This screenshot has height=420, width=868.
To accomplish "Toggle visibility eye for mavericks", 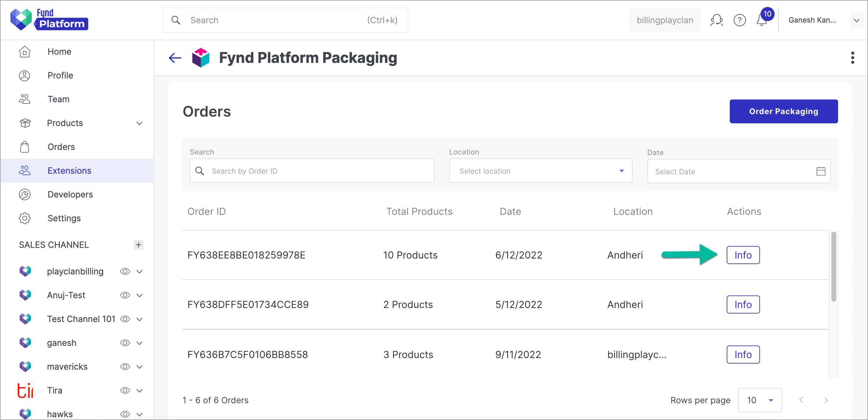I will (125, 367).
